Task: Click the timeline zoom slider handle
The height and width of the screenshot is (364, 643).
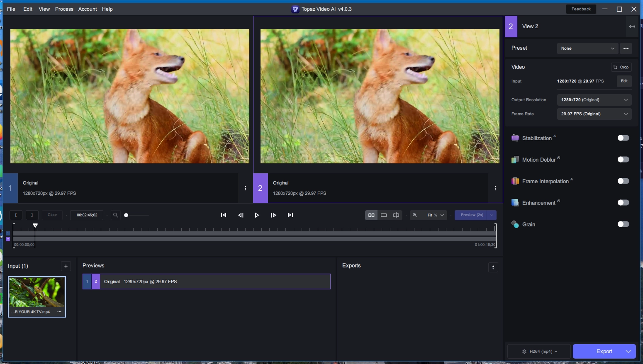Action: [126, 215]
